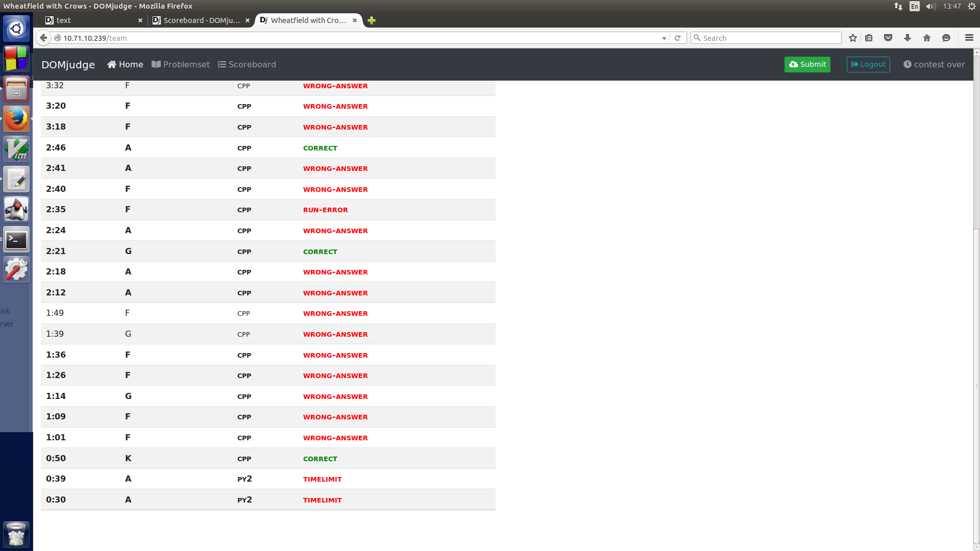The width and height of the screenshot is (980, 551).
Task: Open Terminal from the Ubuntu dock
Action: click(x=16, y=239)
